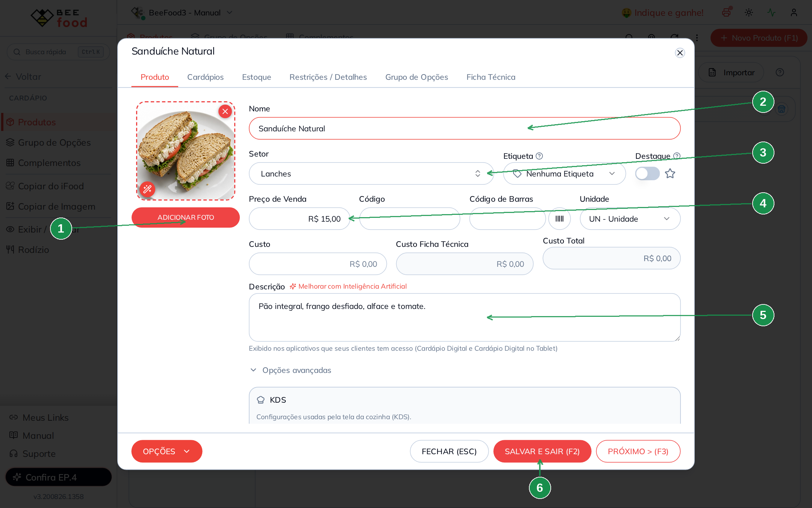The width and height of the screenshot is (812, 508).
Task: Click the Preço de Venda field
Action: pyautogui.click(x=299, y=219)
